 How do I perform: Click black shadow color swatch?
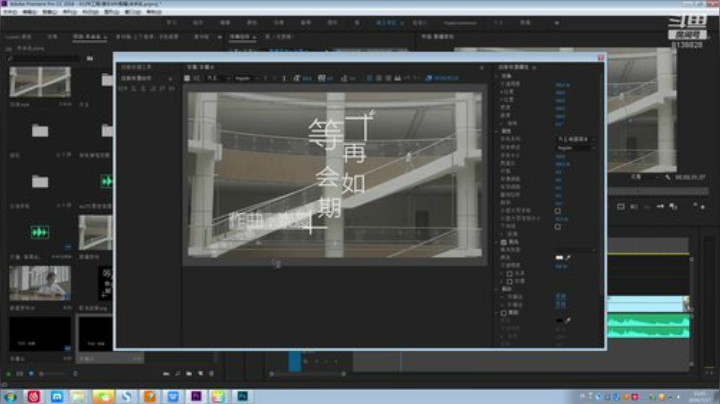559,320
